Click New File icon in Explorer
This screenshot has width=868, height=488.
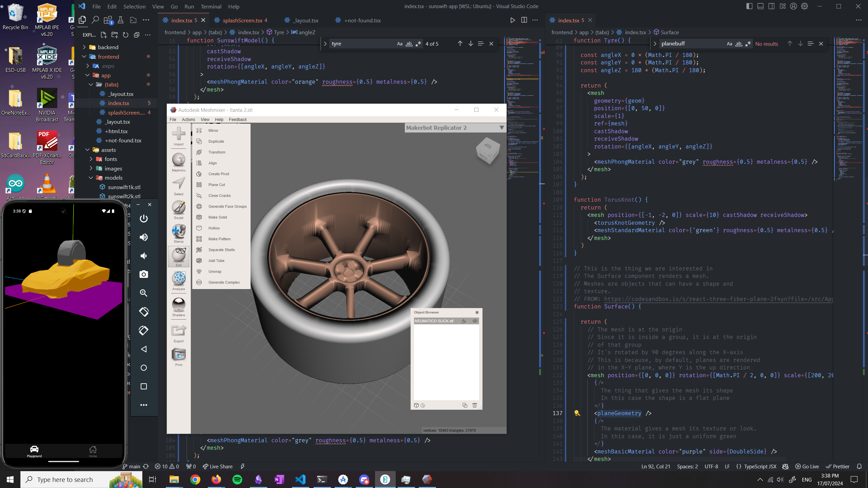pyautogui.click(x=104, y=35)
